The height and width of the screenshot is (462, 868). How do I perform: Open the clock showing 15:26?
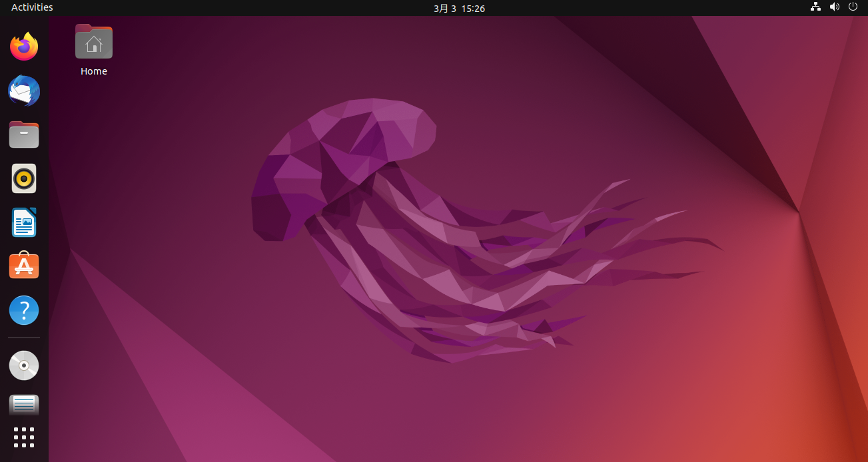[459, 8]
